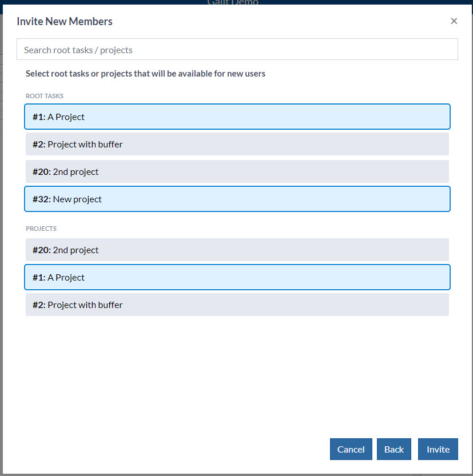Click the Cancel button

point(351,449)
